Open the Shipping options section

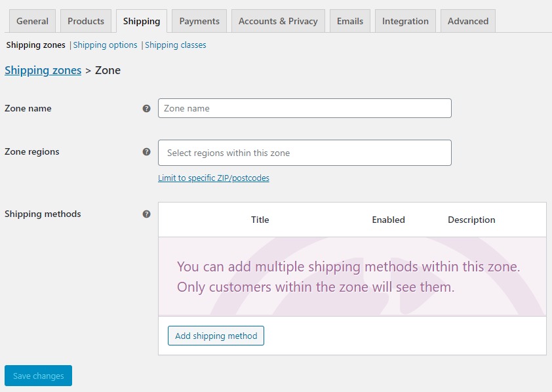click(105, 45)
